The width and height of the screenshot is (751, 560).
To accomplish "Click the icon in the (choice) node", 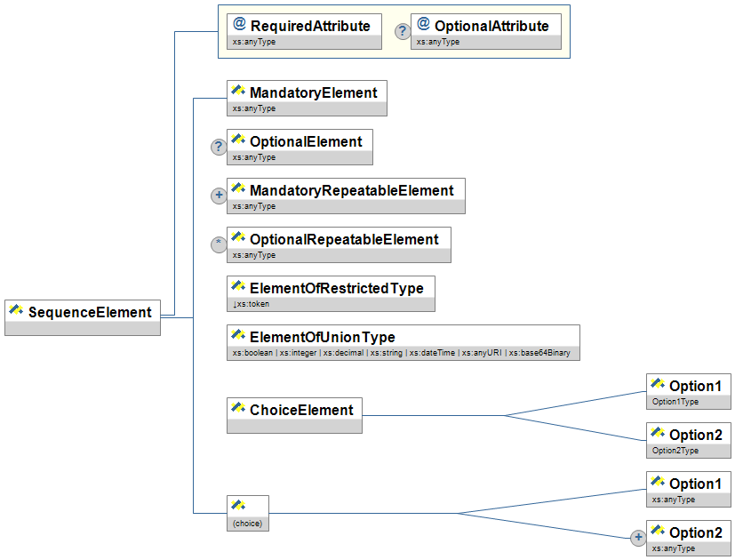I will [238, 506].
